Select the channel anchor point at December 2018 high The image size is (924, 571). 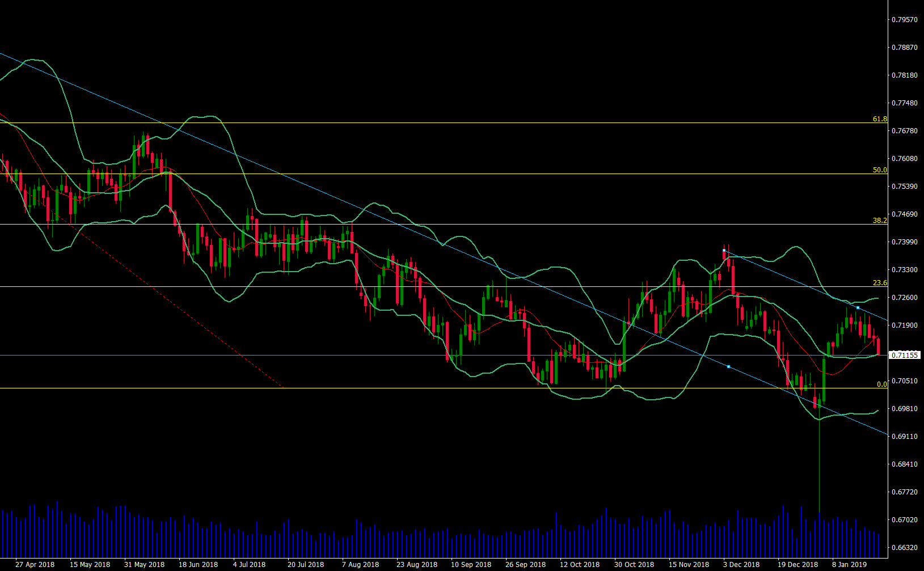(x=724, y=250)
